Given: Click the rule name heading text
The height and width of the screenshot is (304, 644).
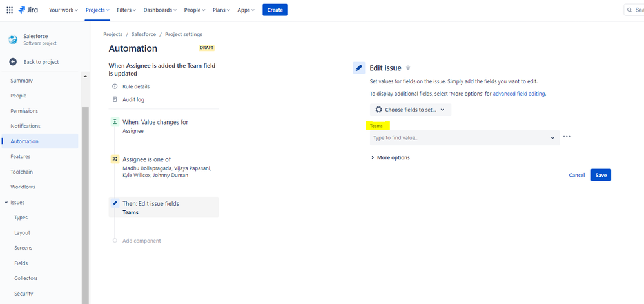Looking at the screenshot, I should (x=162, y=70).
